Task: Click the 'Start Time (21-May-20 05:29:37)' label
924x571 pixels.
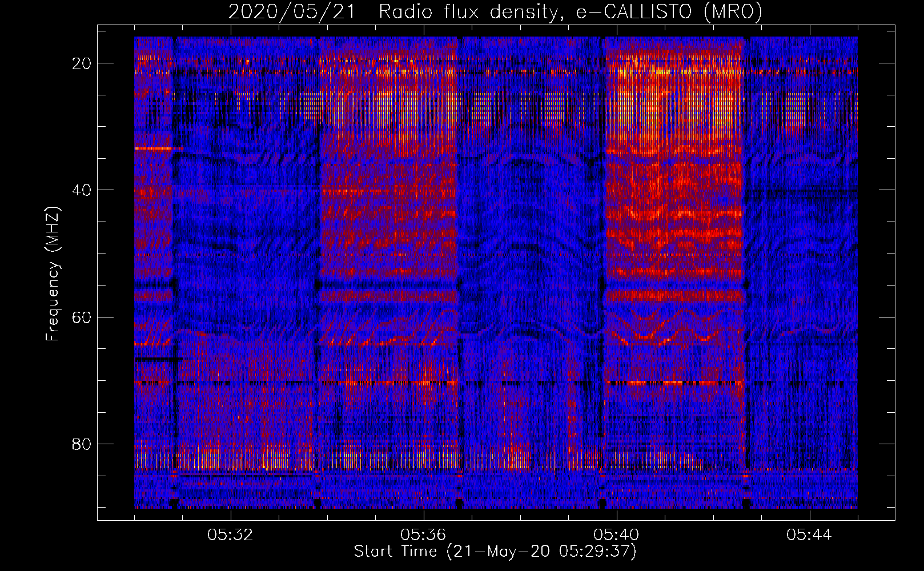Action: tap(495, 552)
